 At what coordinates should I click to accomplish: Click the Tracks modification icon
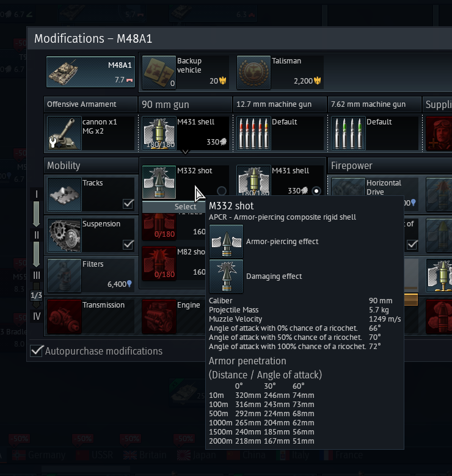pos(64,194)
